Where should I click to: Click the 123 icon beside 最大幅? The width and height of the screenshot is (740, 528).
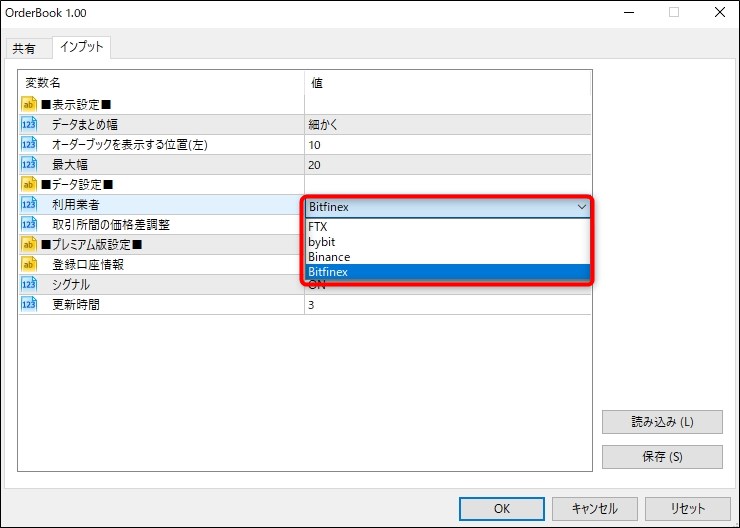pos(29,164)
